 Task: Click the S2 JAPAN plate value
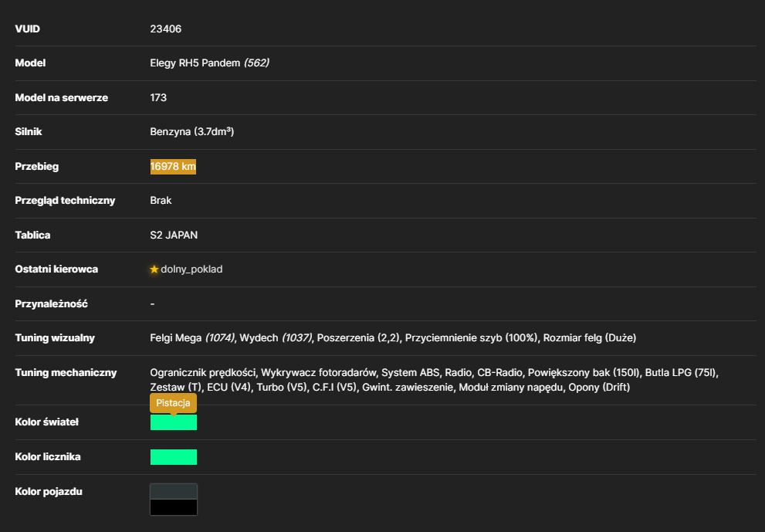point(174,236)
